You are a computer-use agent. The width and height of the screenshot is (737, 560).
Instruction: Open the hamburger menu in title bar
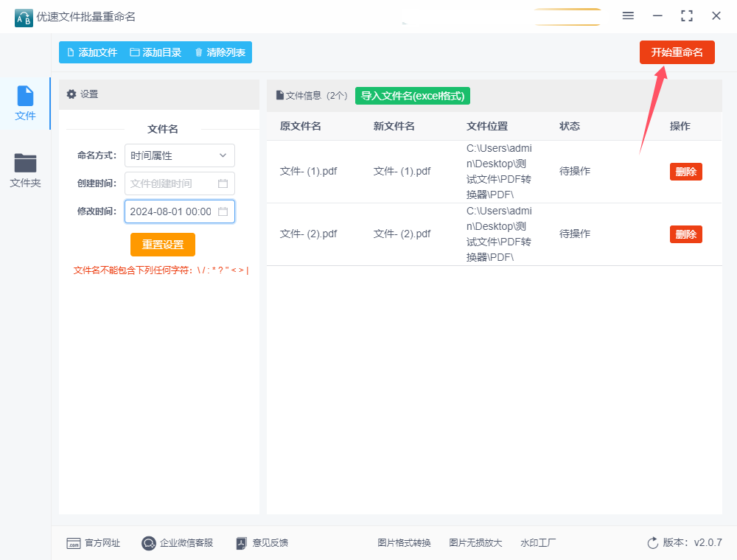(628, 16)
